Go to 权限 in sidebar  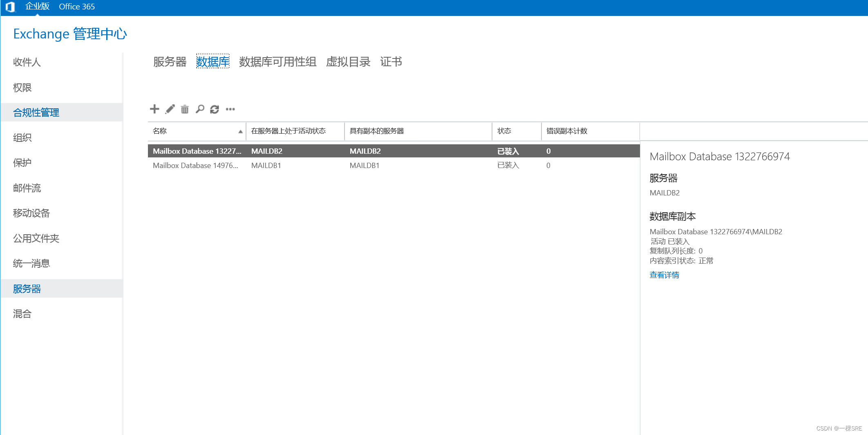(x=22, y=87)
